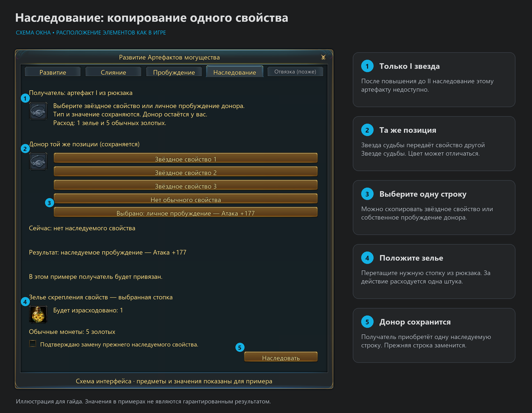This screenshot has height=413, width=532.
Task: Click the Та же позиция card heading
Action: [408, 130]
